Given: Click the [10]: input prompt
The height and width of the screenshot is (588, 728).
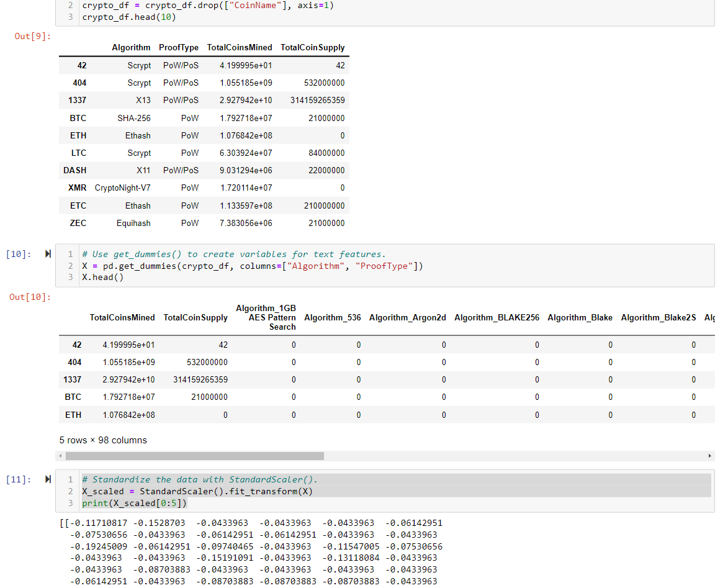Looking at the screenshot, I should click(19, 254).
